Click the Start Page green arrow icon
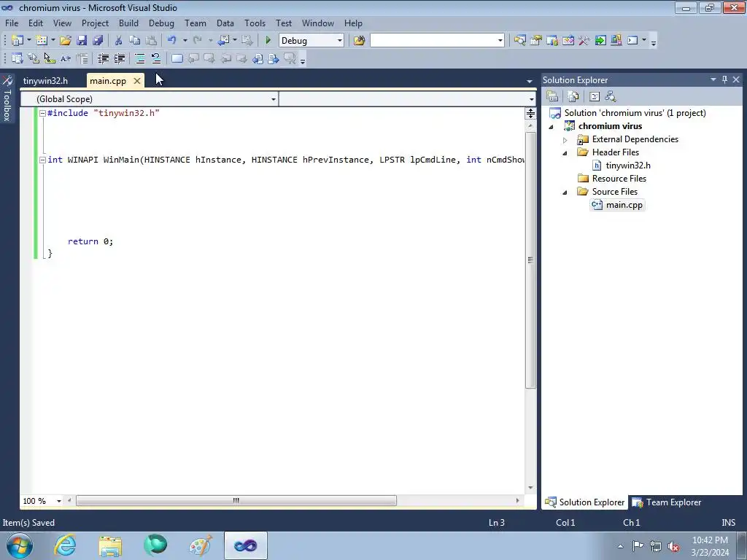This screenshot has width=747, height=560. [600, 41]
